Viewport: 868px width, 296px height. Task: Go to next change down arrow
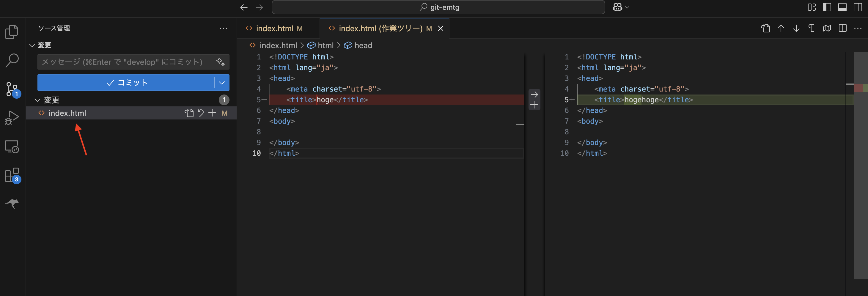pos(796,28)
